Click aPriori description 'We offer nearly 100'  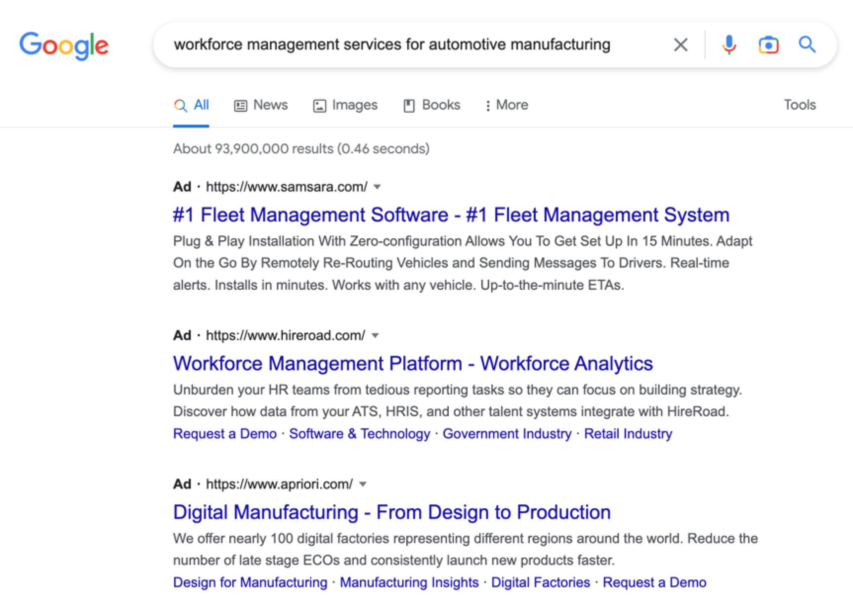pyautogui.click(x=466, y=549)
